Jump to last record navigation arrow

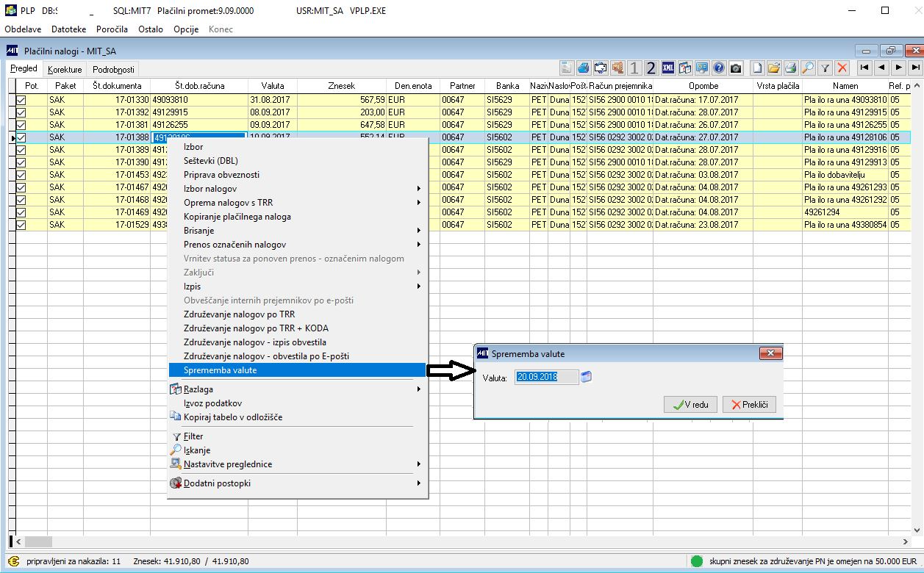(915, 68)
